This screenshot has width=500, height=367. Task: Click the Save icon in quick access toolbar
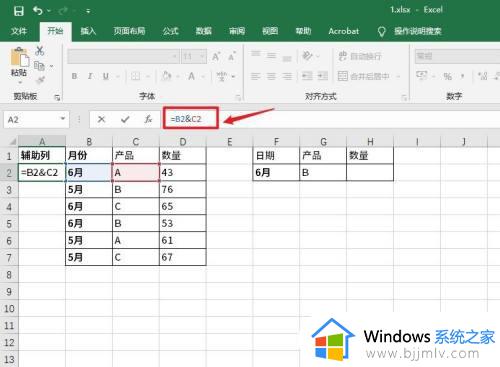tap(19, 11)
